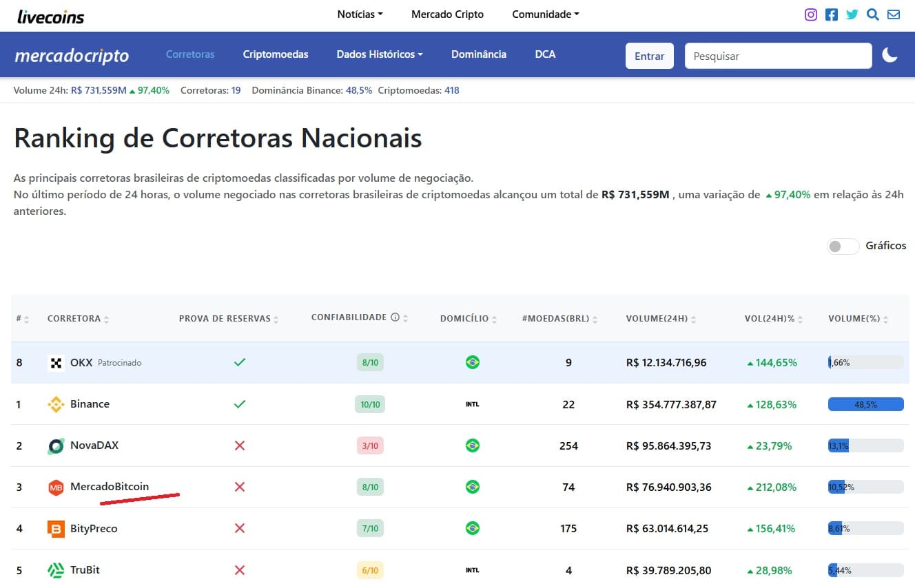The width and height of the screenshot is (915, 588).
Task: Open the BityPreco exchange link
Action: coord(94,529)
